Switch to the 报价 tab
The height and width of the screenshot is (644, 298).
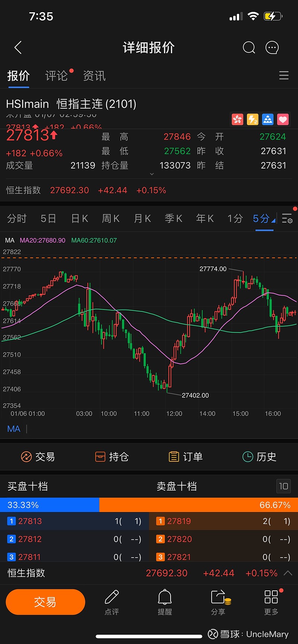pos(19,76)
